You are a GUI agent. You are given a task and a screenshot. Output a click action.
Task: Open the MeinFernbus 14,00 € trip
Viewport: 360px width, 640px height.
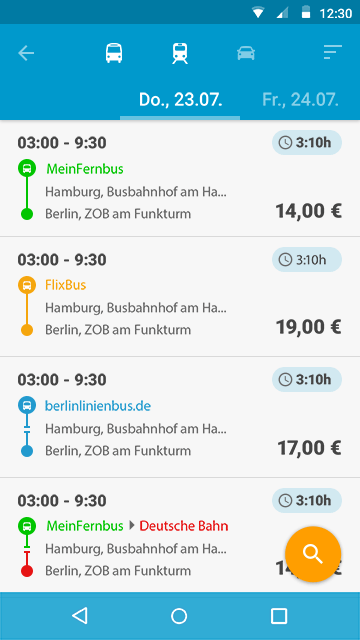click(x=180, y=178)
